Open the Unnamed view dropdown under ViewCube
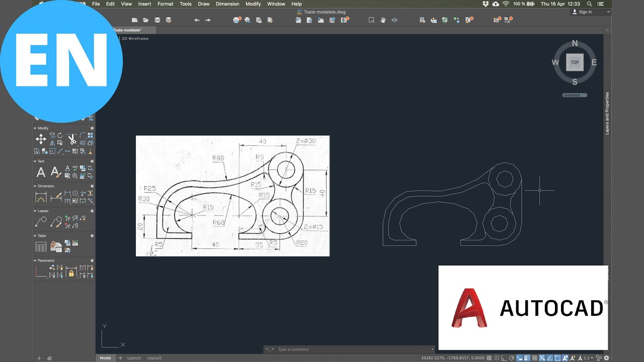Image resolution: width=644 pixels, height=362 pixels. tap(575, 95)
